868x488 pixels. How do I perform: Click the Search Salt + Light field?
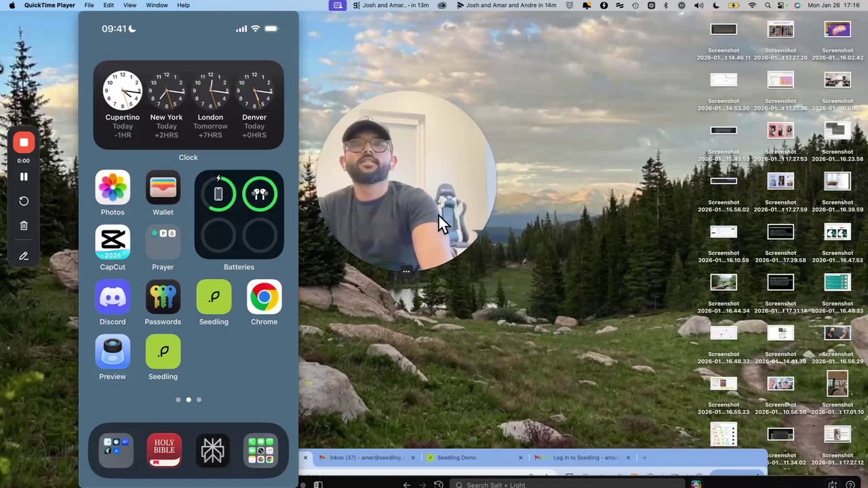[x=568, y=484]
